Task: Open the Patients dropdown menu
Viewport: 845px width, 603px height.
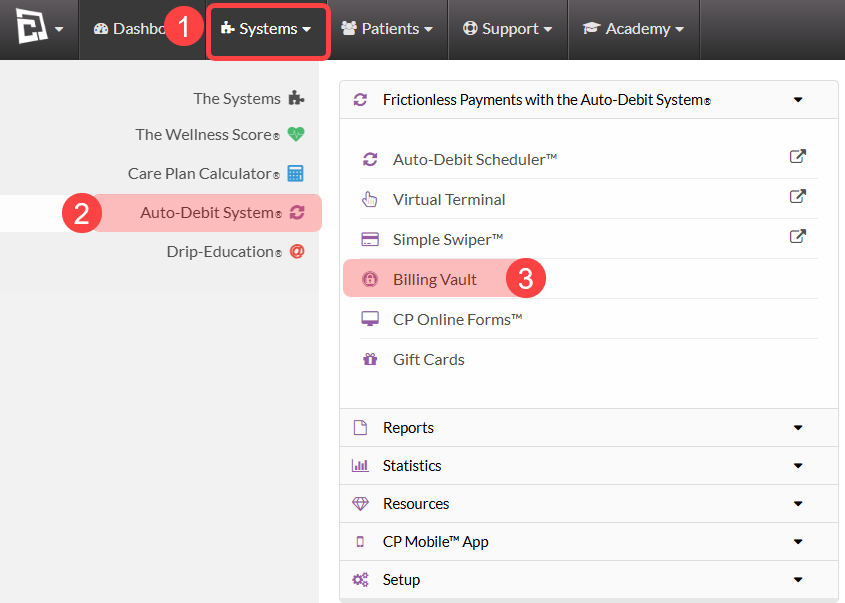Action: coord(387,29)
